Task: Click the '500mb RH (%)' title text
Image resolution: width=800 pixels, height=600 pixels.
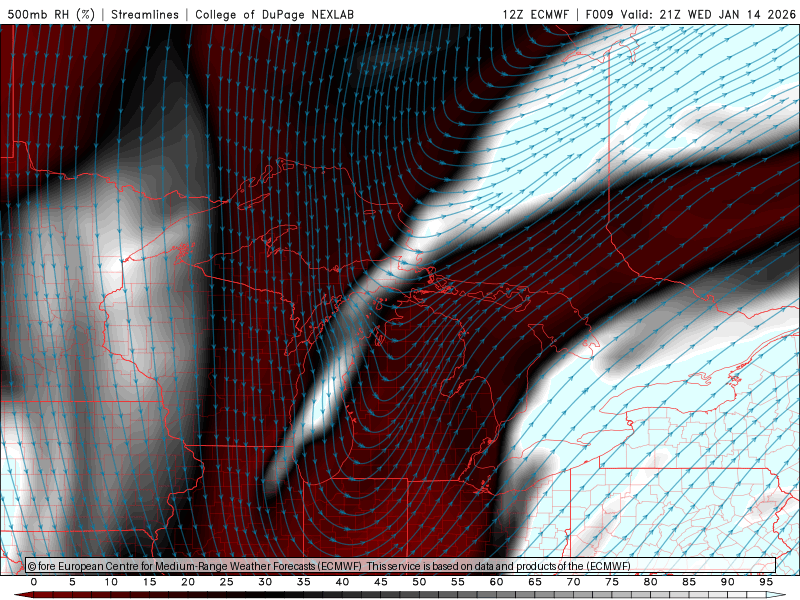Action: [51, 14]
